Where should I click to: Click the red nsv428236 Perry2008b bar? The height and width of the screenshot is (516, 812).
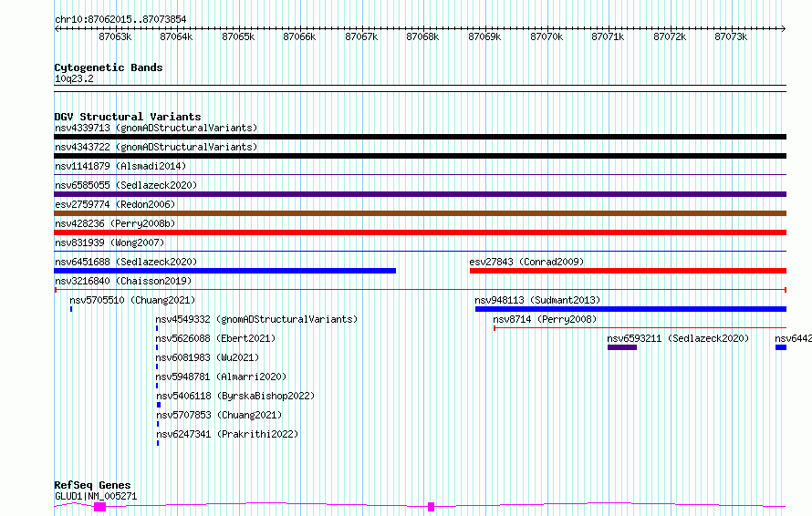pos(420,232)
